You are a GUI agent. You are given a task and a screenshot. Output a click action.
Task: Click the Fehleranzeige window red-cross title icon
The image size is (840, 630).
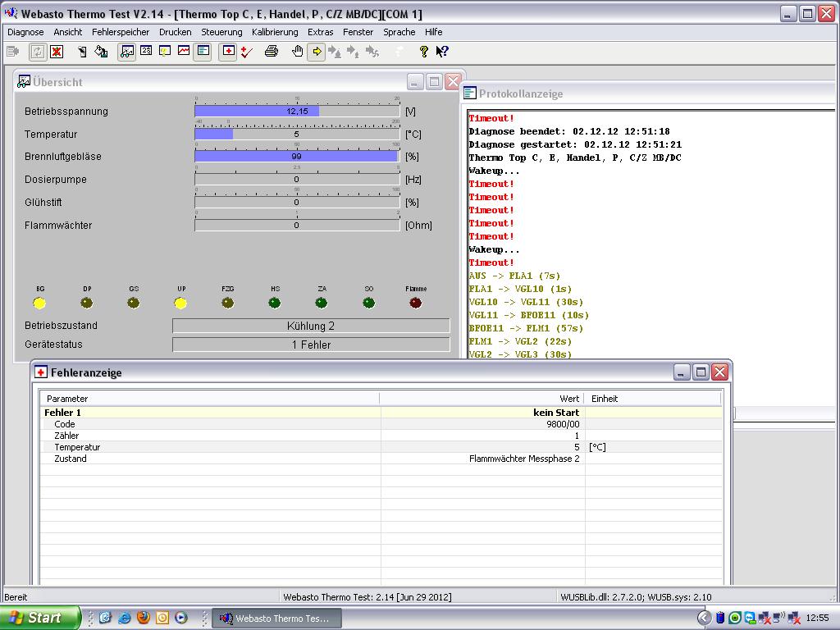tap(41, 372)
